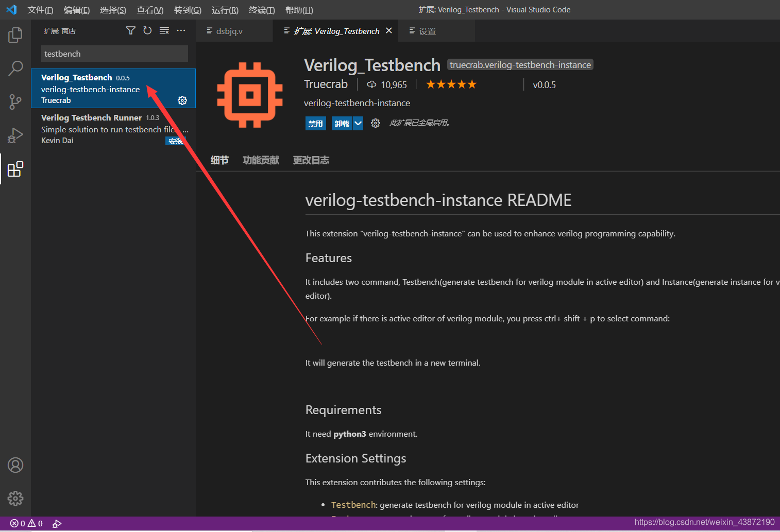Focus the extensions search field containing testbench
The image size is (780, 532).
[114, 54]
